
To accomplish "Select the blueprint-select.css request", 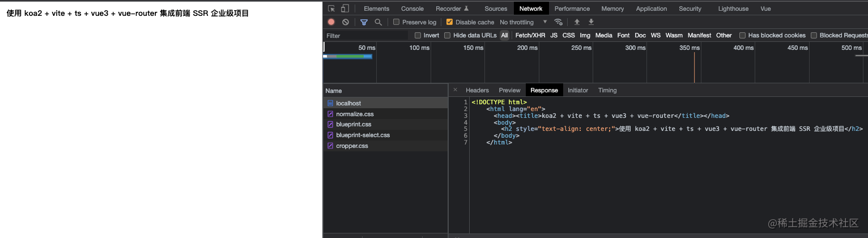I will (x=363, y=135).
